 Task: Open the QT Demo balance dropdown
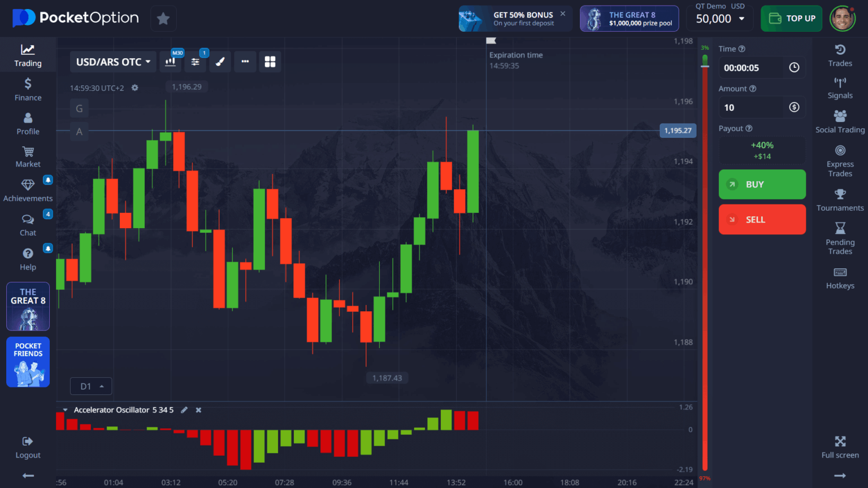[x=720, y=18]
